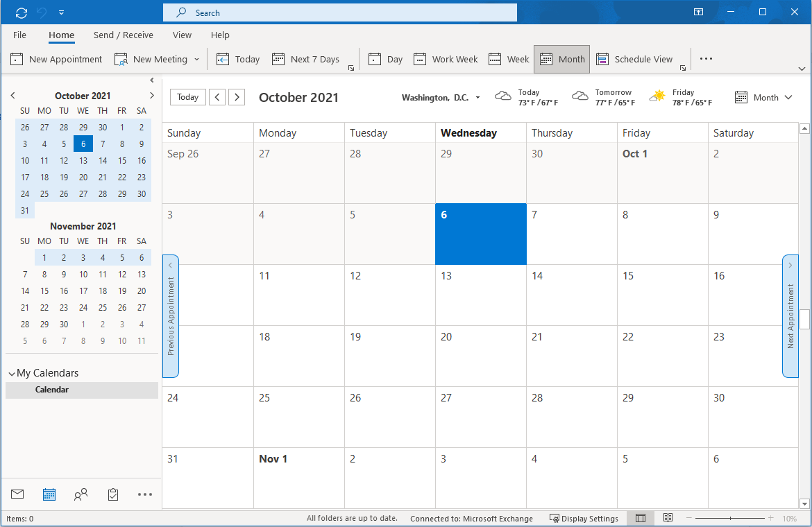Switch to Reading view in status bar
Viewport: 812px width, 527px height.
point(668,518)
